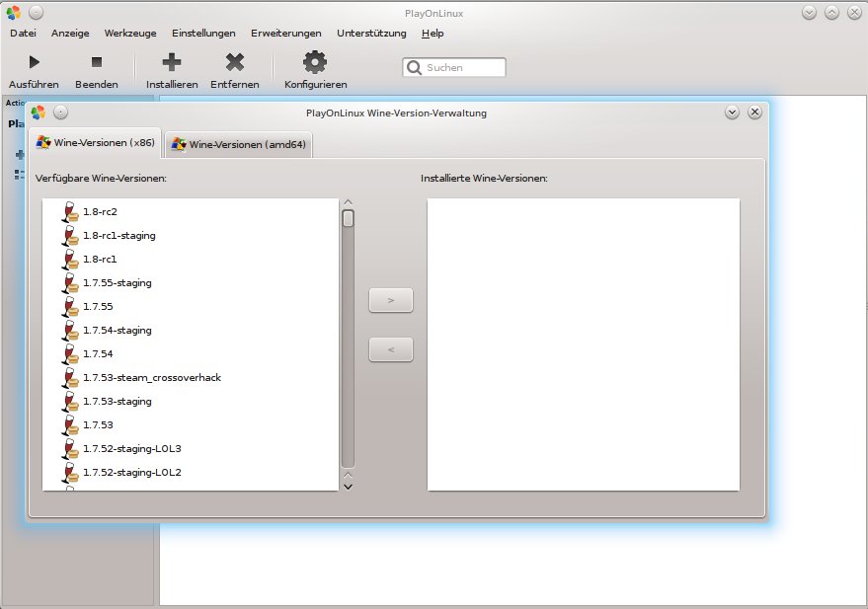Maximize the main PlayOnLinux window
This screenshot has height=609, width=868.
coord(831,12)
